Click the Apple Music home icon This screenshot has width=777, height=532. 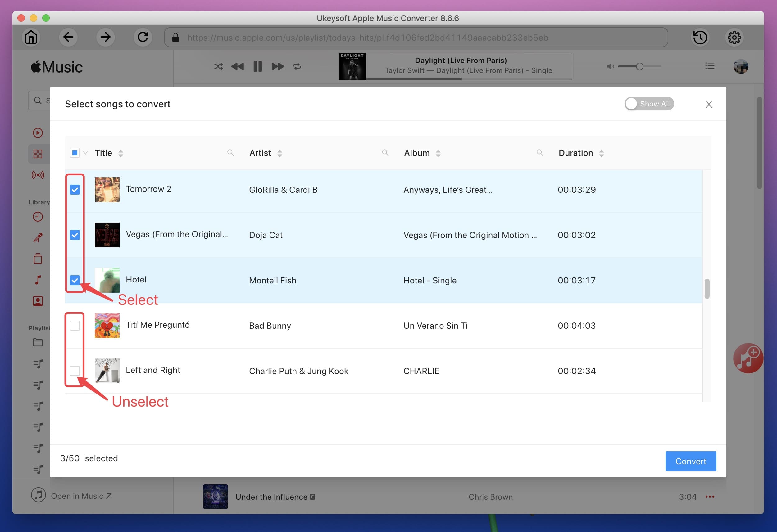tap(30, 37)
